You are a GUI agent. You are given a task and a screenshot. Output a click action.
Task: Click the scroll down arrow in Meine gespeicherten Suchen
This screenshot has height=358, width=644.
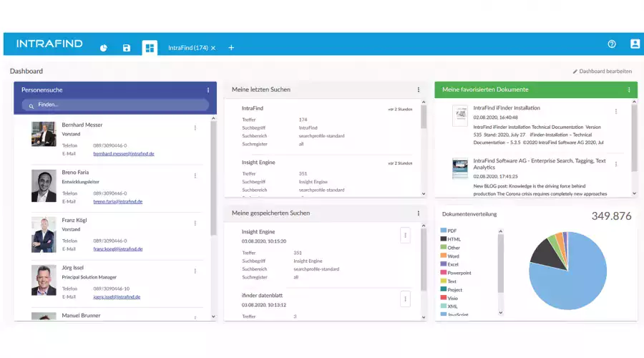pyautogui.click(x=424, y=317)
